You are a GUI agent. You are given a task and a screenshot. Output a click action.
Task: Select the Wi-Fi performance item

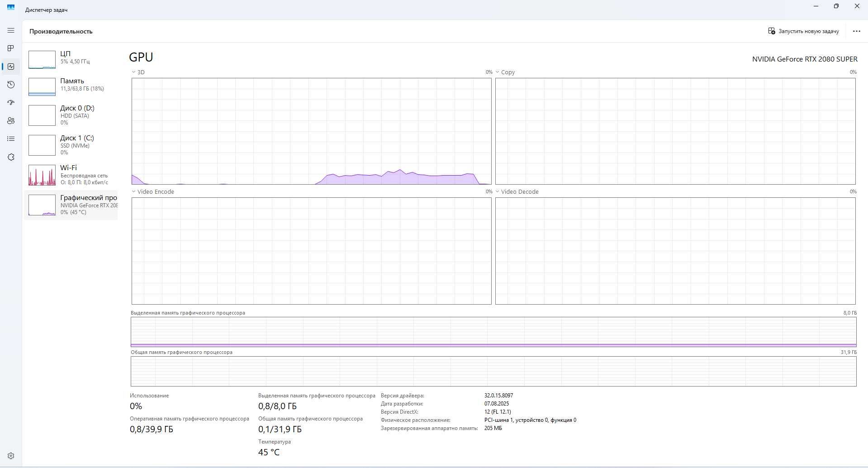click(71, 175)
